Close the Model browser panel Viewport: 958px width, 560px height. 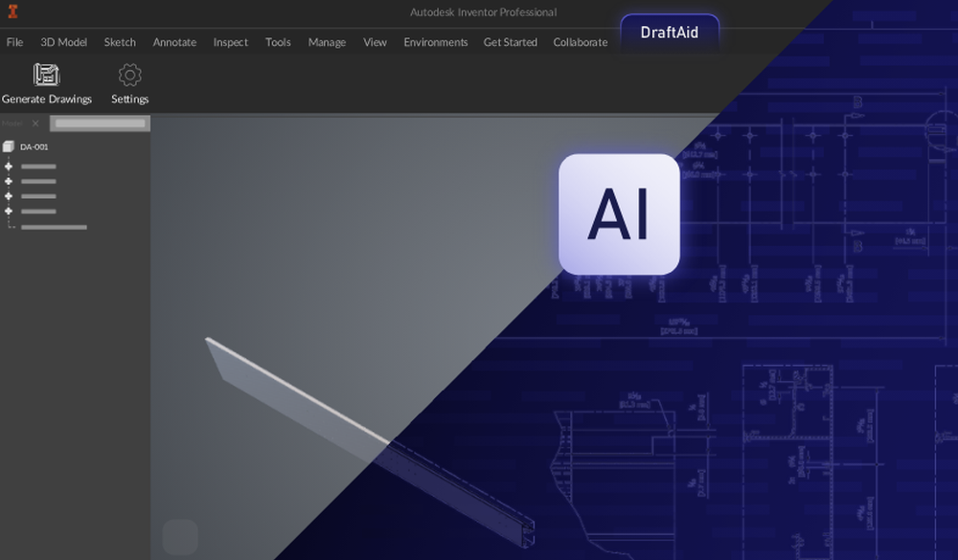(35, 123)
